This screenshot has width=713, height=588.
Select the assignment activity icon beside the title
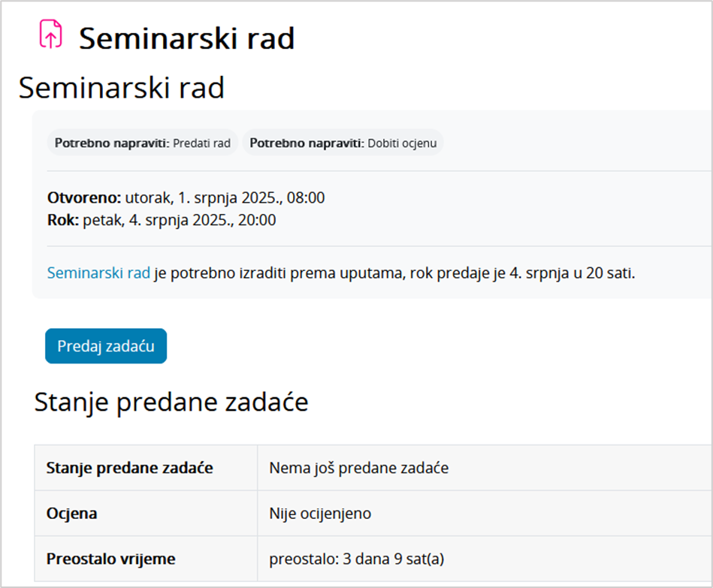coord(50,34)
